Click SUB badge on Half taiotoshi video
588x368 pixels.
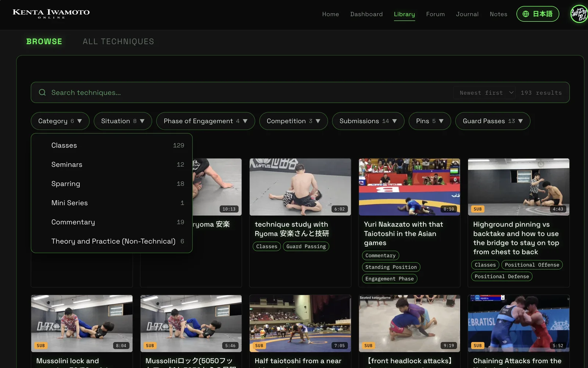(259, 346)
